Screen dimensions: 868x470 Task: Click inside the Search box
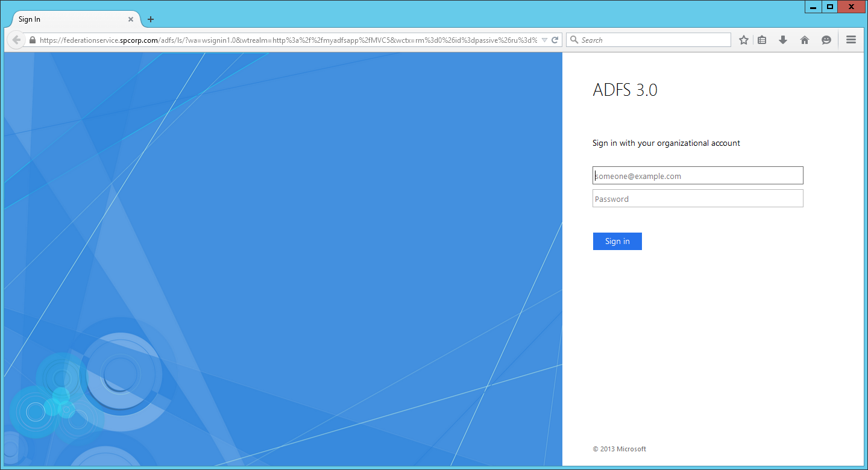click(x=648, y=39)
